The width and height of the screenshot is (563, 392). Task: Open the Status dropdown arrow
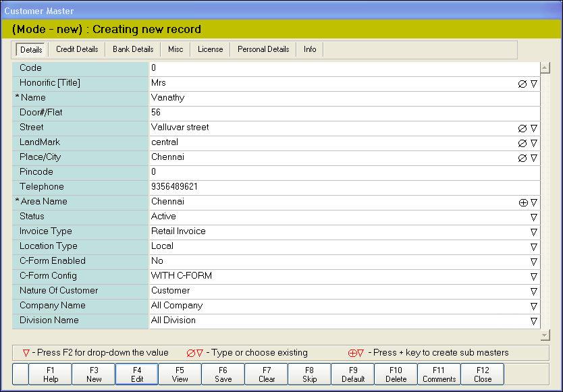pyautogui.click(x=533, y=217)
